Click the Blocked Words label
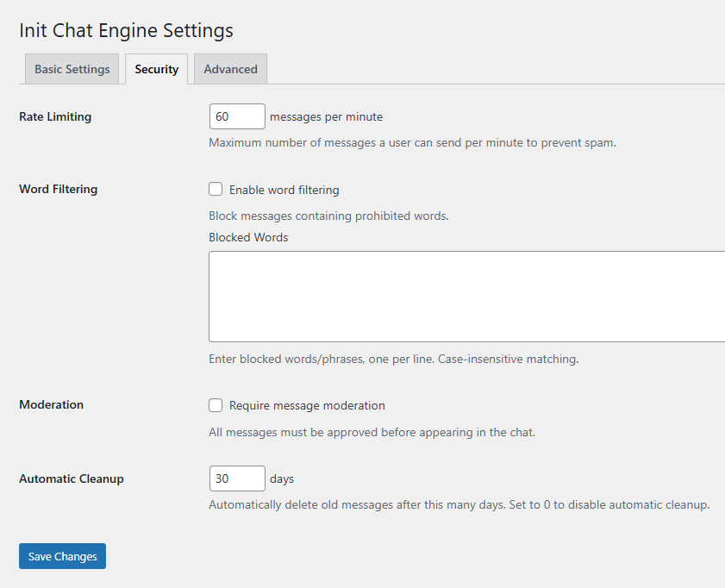 (x=248, y=237)
